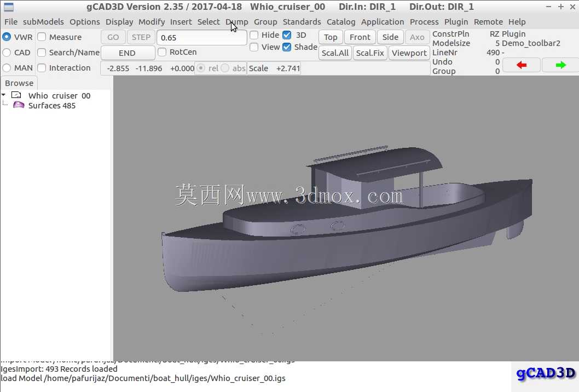Enable the RotCen checkbox

coord(162,52)
